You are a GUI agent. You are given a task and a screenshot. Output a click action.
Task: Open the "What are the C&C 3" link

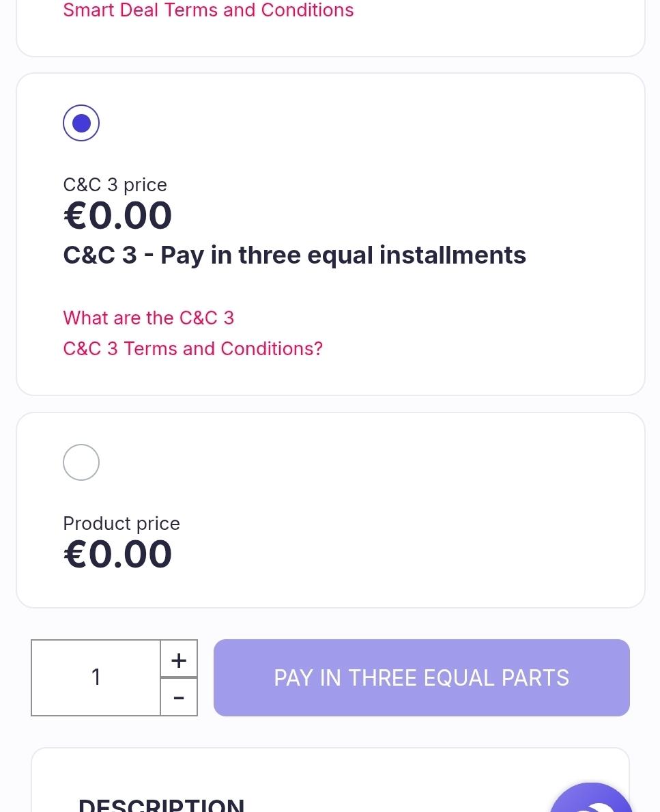[x=148, y=318]
